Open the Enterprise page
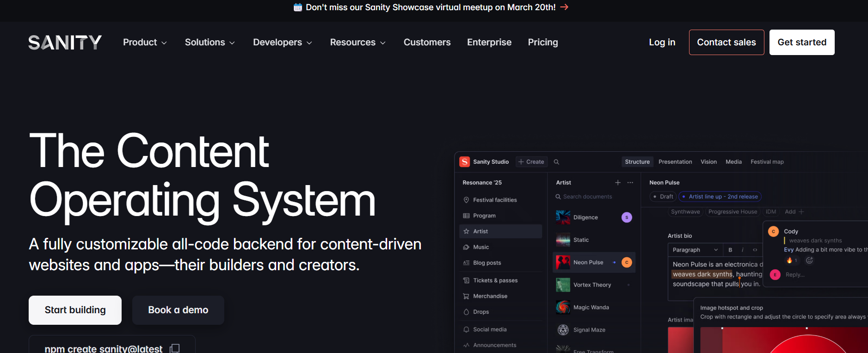 pos(489,43)
